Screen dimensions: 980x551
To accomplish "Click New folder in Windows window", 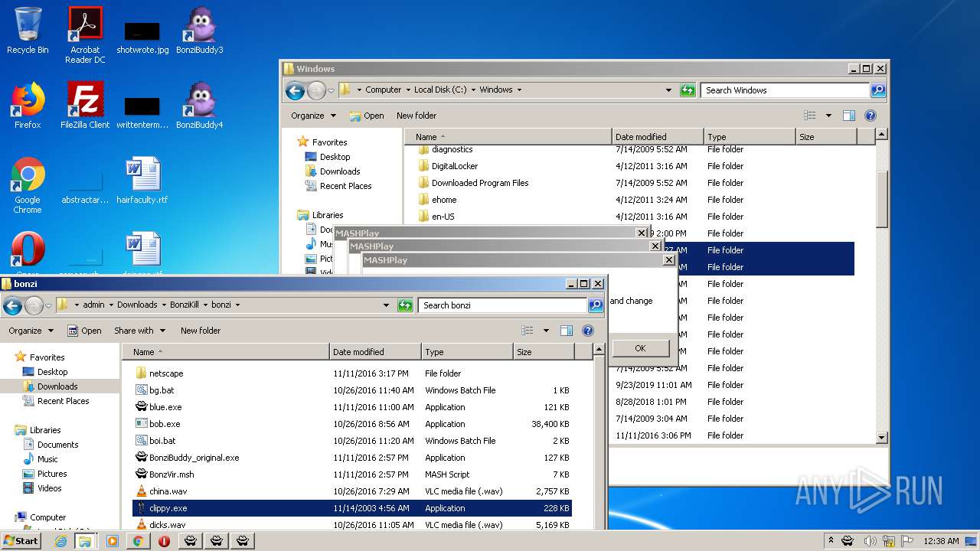I will (416, 116).
